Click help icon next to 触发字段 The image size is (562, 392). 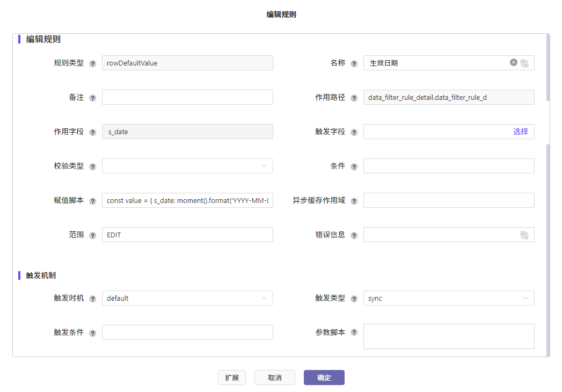[354, 132]
